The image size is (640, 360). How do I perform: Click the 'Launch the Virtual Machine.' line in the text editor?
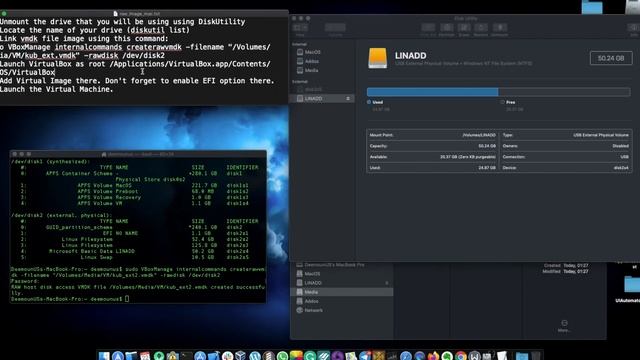coord(57,89)
